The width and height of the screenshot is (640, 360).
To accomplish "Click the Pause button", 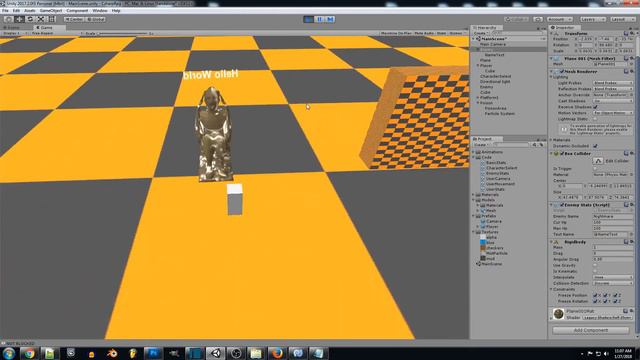I will 320,19.
